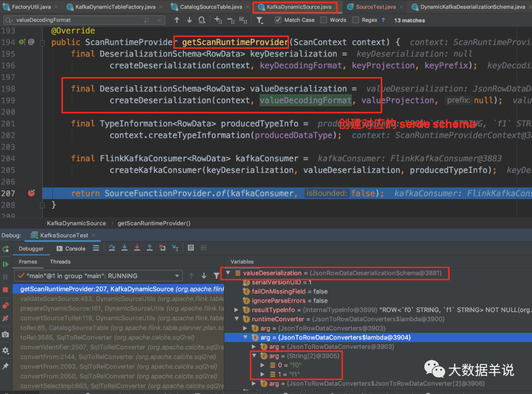The image size is (532, 394).
Task: Switch to the Threads tab
Action: [60, 262]
